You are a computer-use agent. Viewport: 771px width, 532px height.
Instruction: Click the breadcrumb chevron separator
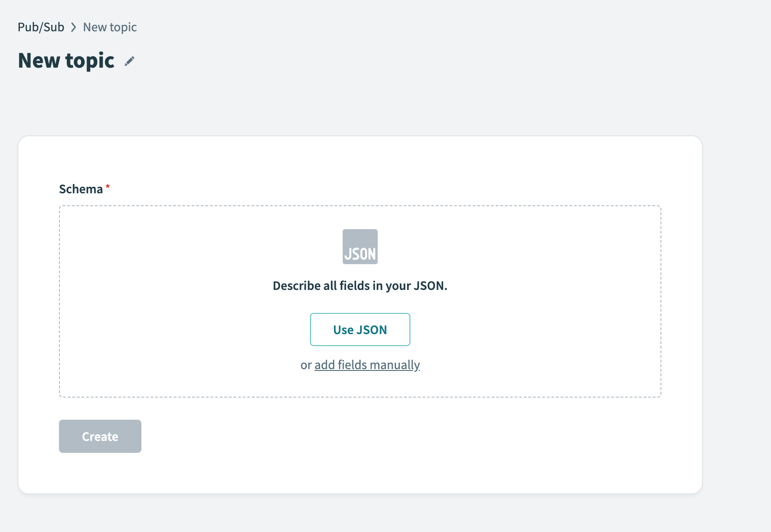click(x=74, y=28)
